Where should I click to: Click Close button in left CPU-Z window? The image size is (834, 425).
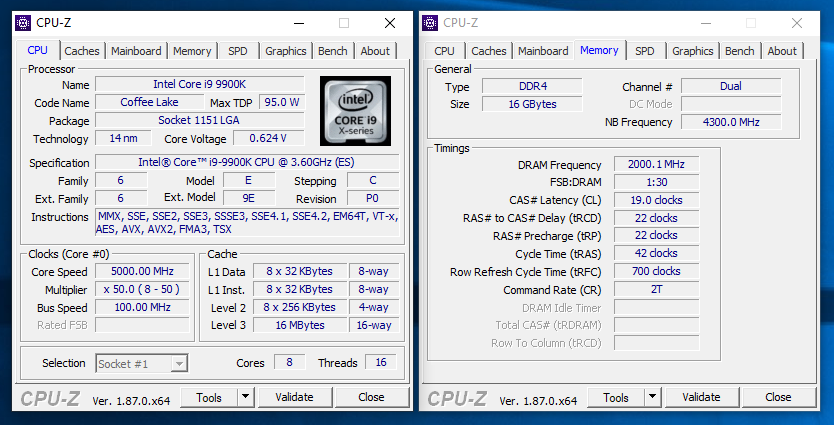click(x=371, y=397)
